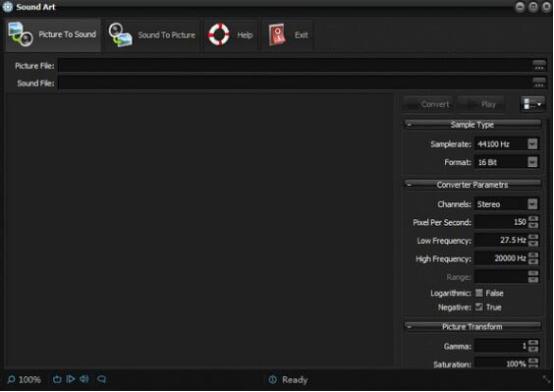The height and width of the screenshot is (392, 554).
Task: Open the Samplerate dropdown
Action: 532,144
